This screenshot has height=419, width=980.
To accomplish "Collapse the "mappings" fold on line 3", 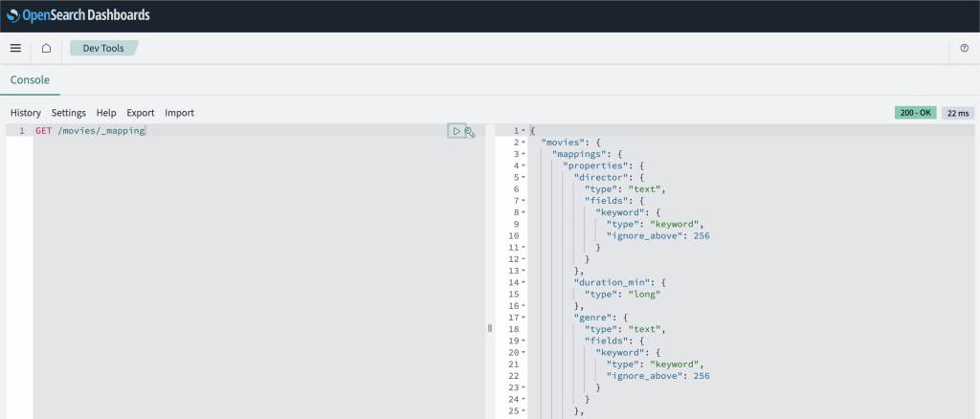I will pos(523,154).
